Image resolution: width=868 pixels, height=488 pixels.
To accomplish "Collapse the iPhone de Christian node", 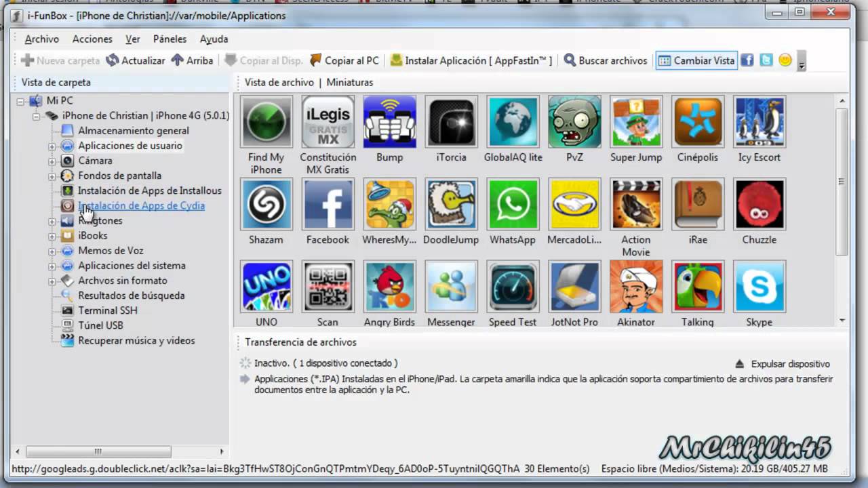I will pyautogui.click(x=36, y=116).
